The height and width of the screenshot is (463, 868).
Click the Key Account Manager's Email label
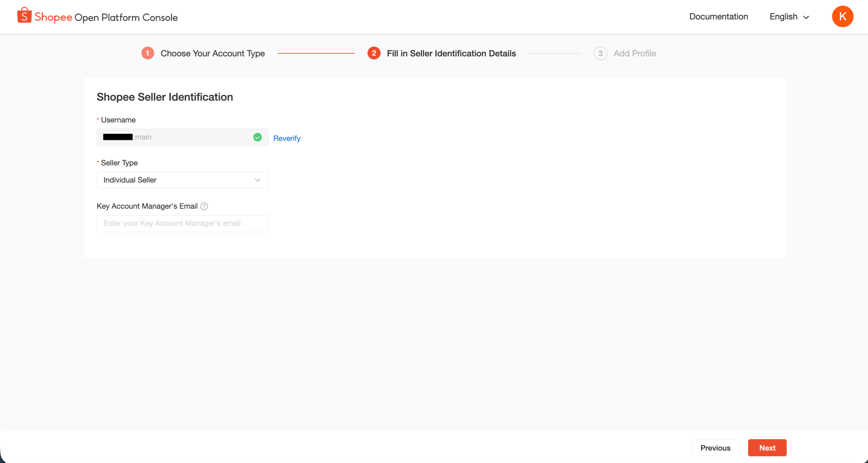147,206
